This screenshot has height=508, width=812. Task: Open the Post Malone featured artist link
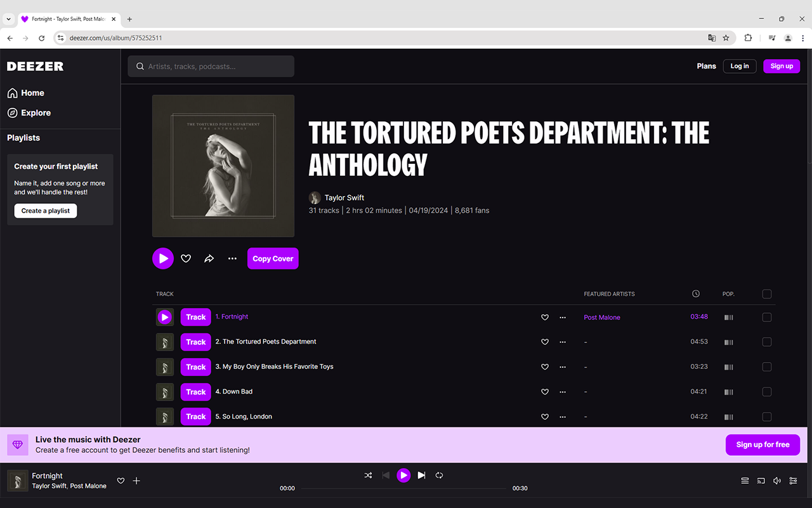(602, 317)
